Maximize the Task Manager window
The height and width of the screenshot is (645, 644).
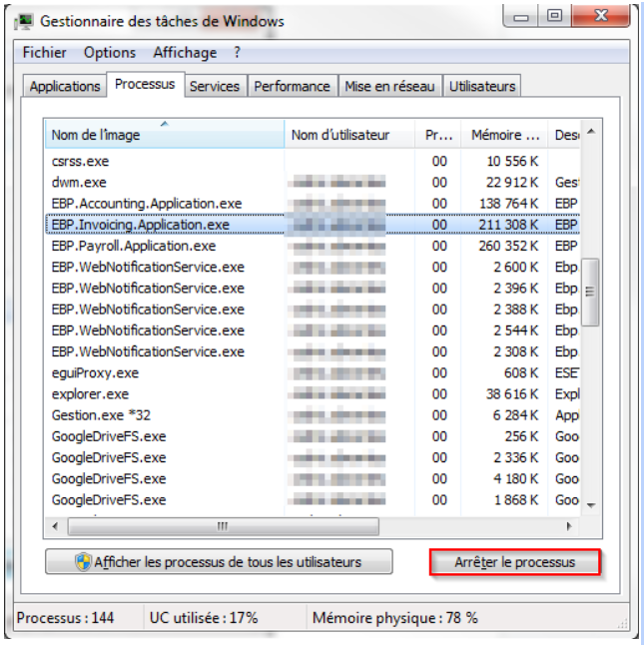(x=555, y=17)
